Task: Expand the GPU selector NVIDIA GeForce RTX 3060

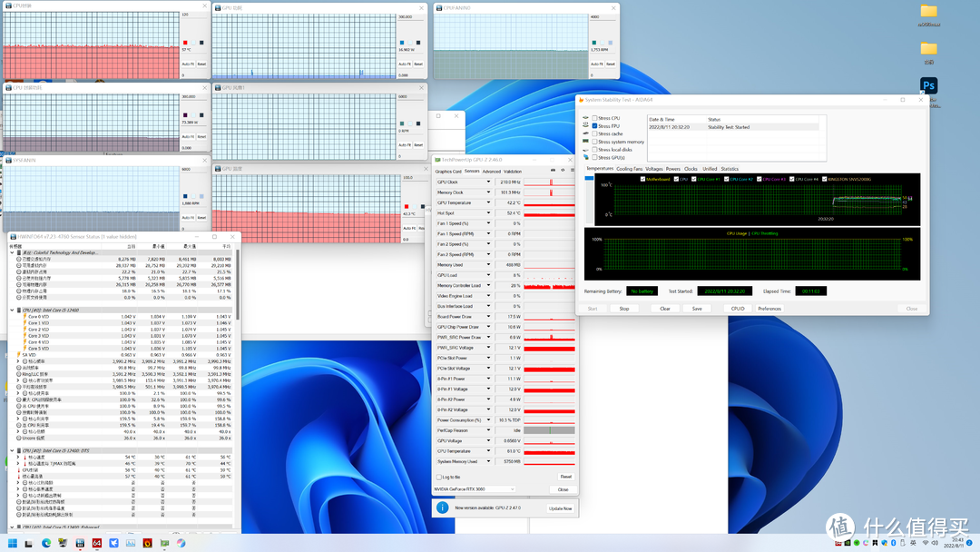Action: click(511, 489)
